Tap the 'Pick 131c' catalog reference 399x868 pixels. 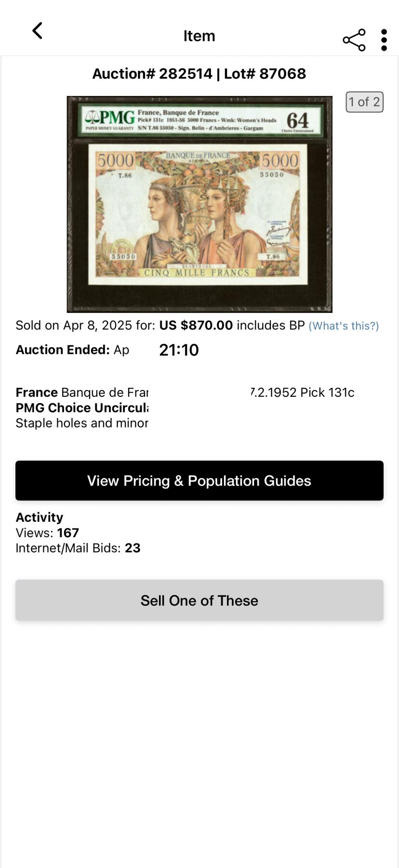tap(327, 393)
